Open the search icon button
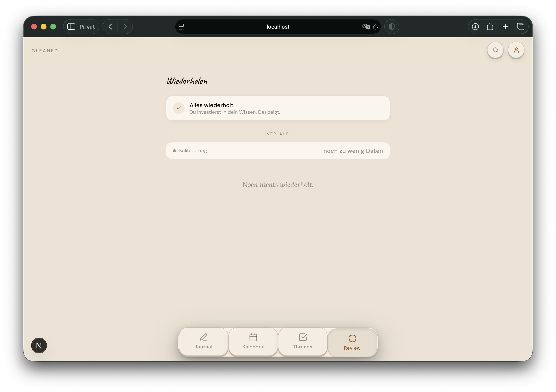This screenshot has height=392, width=556. pyautogui.click(x=495, y=50)
